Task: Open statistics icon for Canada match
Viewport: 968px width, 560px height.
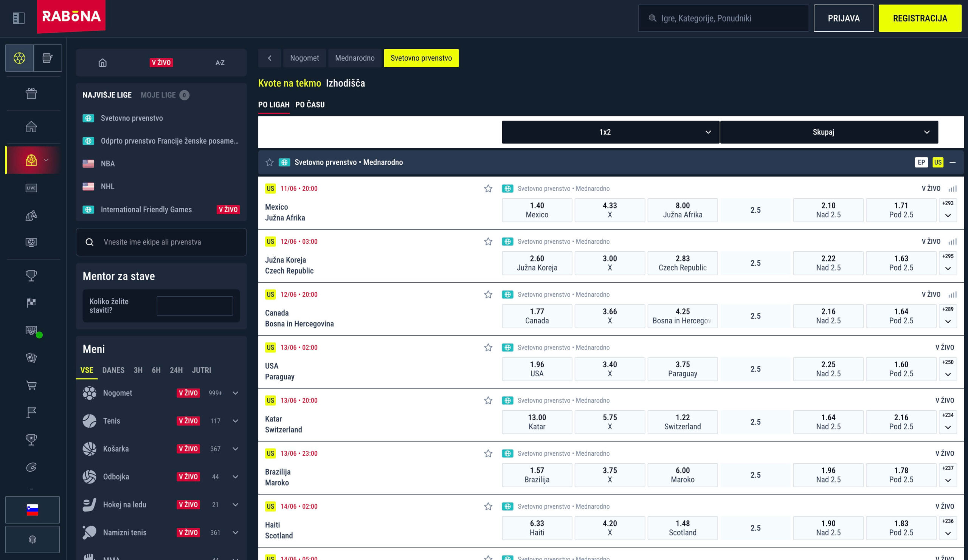Action: click(952, 294)
